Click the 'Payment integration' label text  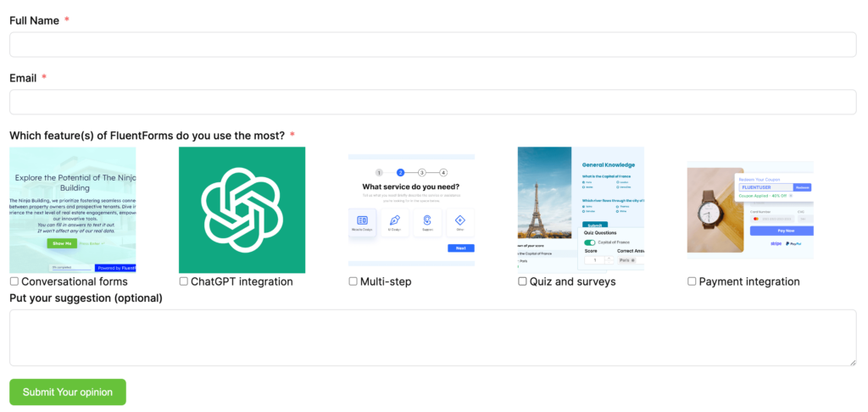coord(749,281)
